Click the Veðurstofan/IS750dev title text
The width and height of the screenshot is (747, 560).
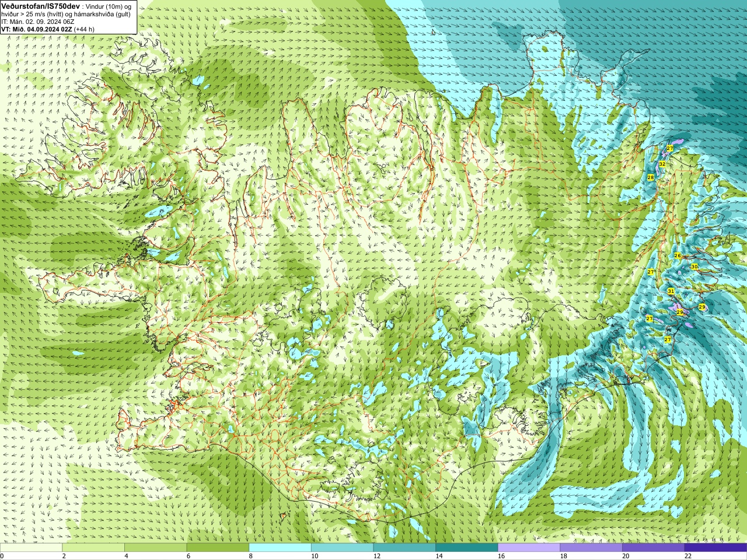[x=40, y=5]
